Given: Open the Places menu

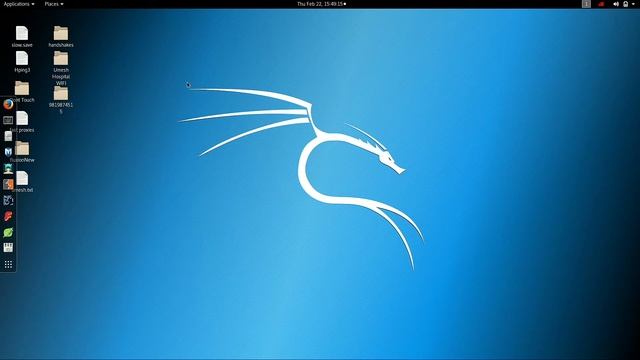Looking at the screenshot, I should tap(54, 4).
